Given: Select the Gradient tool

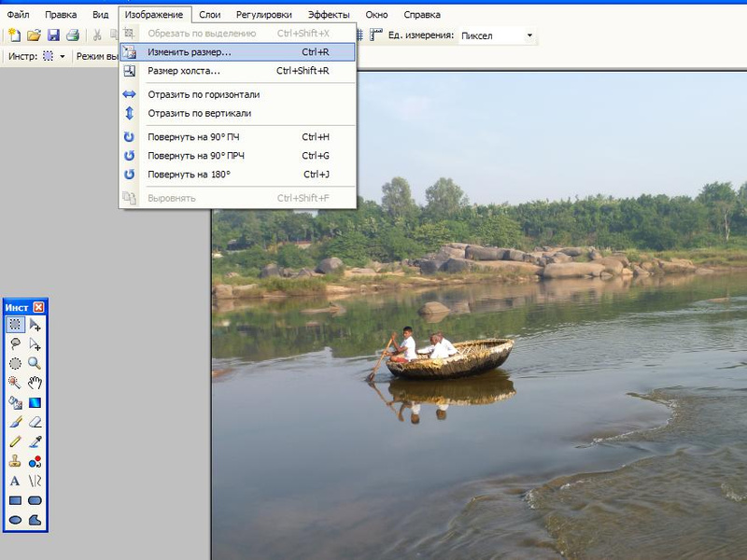Looking at the screenshot, I should click(35, 402).
